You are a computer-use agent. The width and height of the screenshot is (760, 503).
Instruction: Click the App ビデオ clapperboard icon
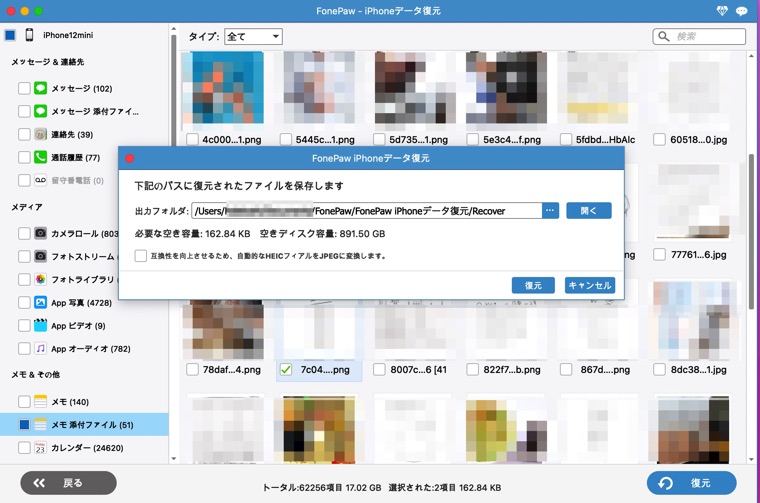click(40, 325)
